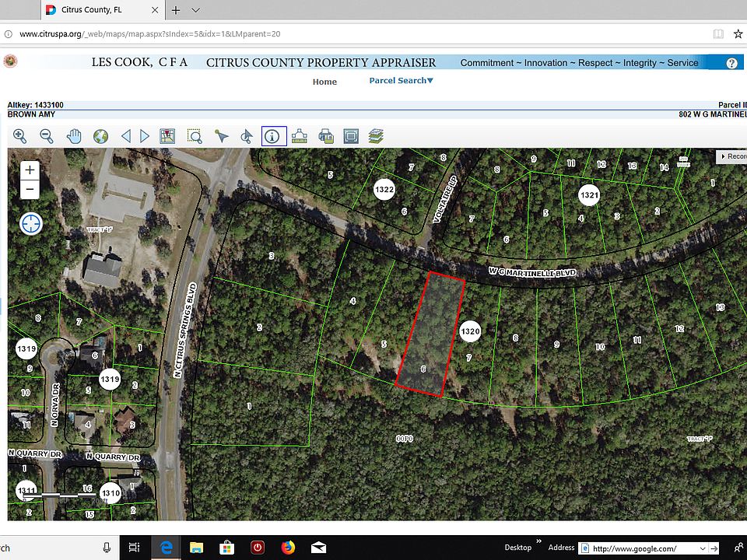Go to previous map extent arrow
The width and height of the screenshot is (747, 560).
(x=126, y=136)
